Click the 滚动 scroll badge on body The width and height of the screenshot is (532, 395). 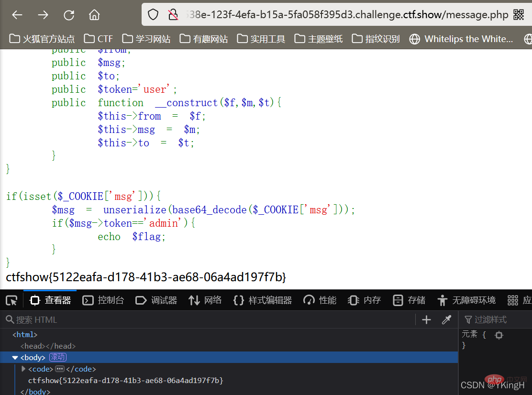[x=58, y=357]
